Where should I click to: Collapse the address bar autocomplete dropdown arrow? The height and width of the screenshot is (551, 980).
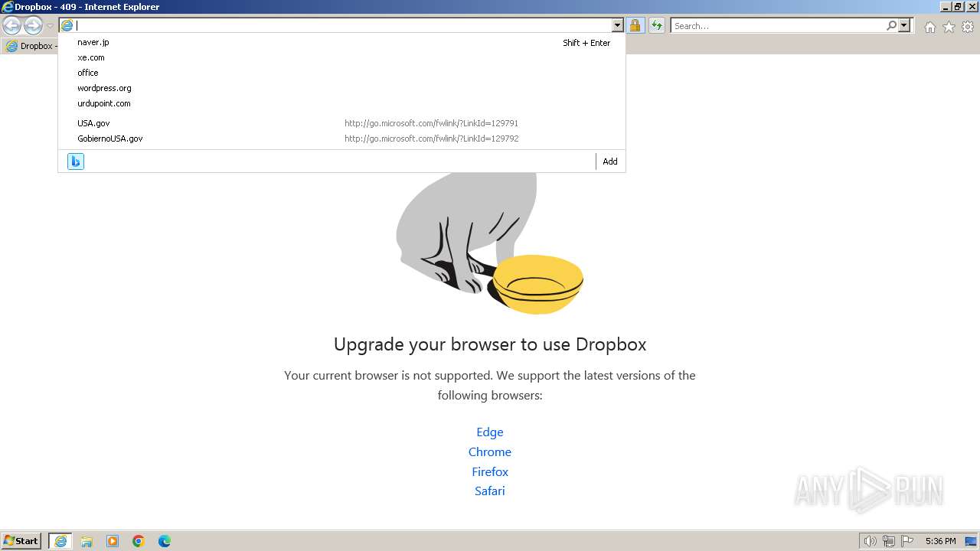coord(617,25)
